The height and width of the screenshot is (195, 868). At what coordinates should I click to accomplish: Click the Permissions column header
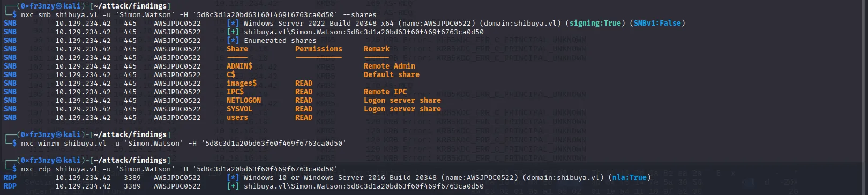tap(318, 49)
